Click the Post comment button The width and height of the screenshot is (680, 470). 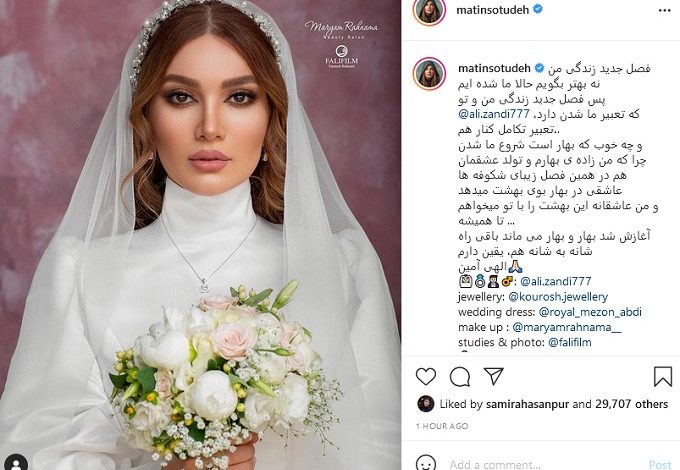pos(660,464)
